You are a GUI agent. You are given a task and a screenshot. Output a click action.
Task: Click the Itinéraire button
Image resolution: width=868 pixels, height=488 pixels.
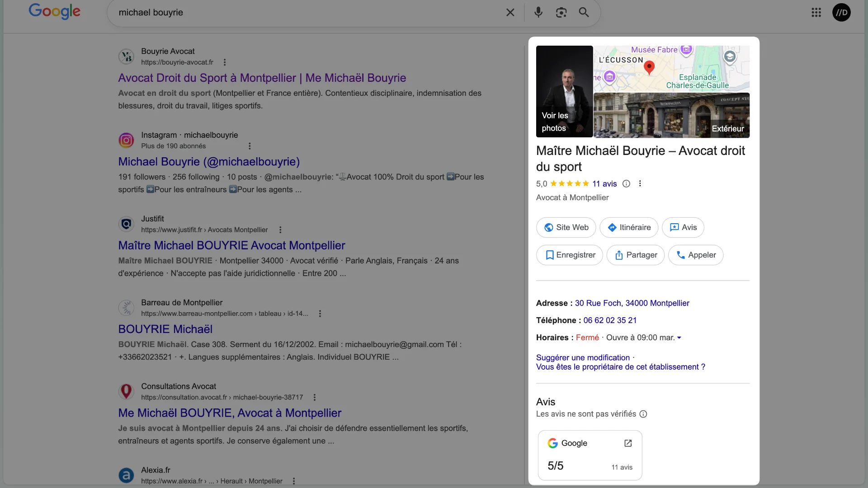pos(629,227)
